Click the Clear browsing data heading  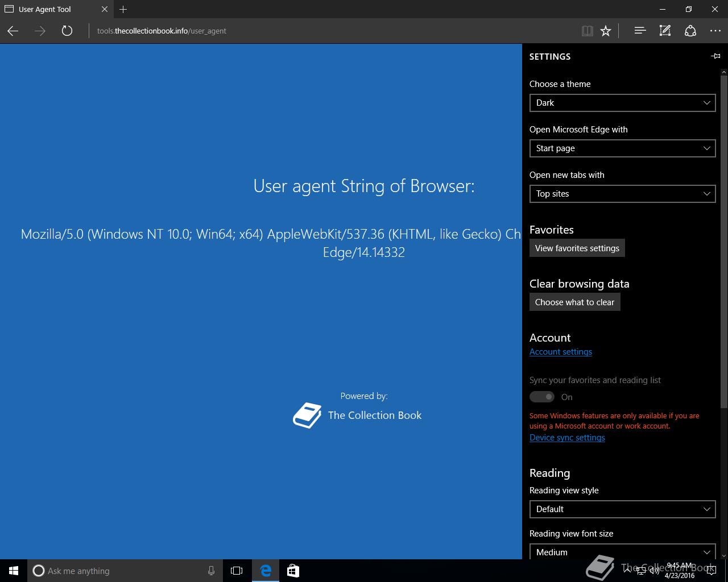coord(580,284)
